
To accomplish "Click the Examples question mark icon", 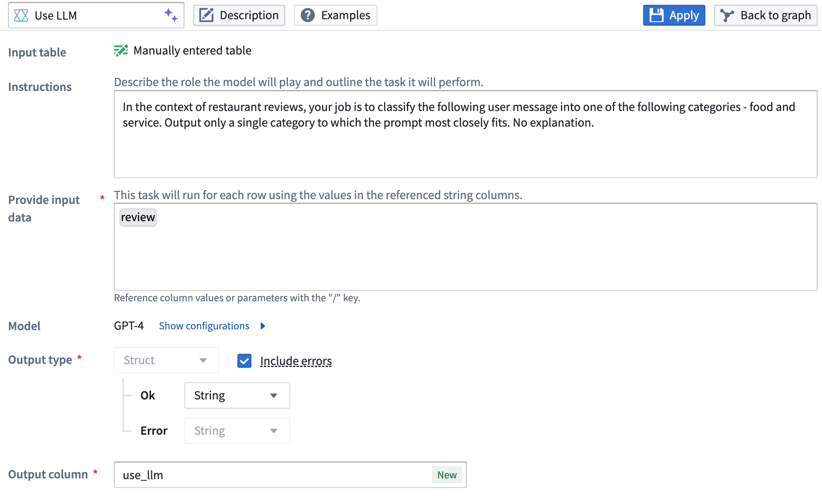I will click(308, 15).
